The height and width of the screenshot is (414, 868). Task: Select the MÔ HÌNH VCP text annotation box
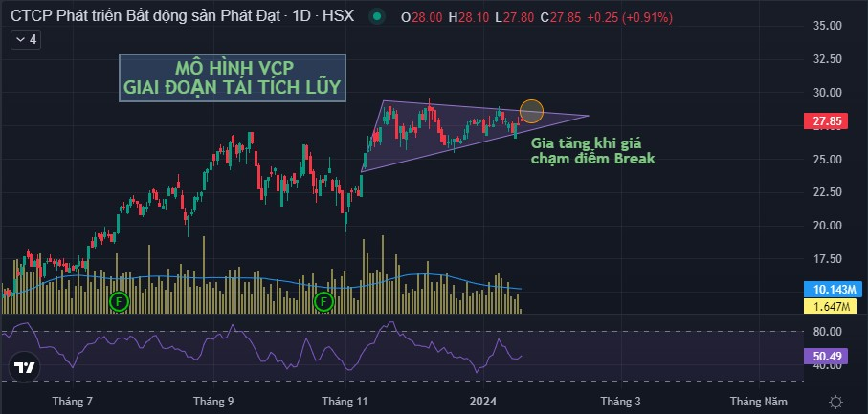[x=233, y=78]
